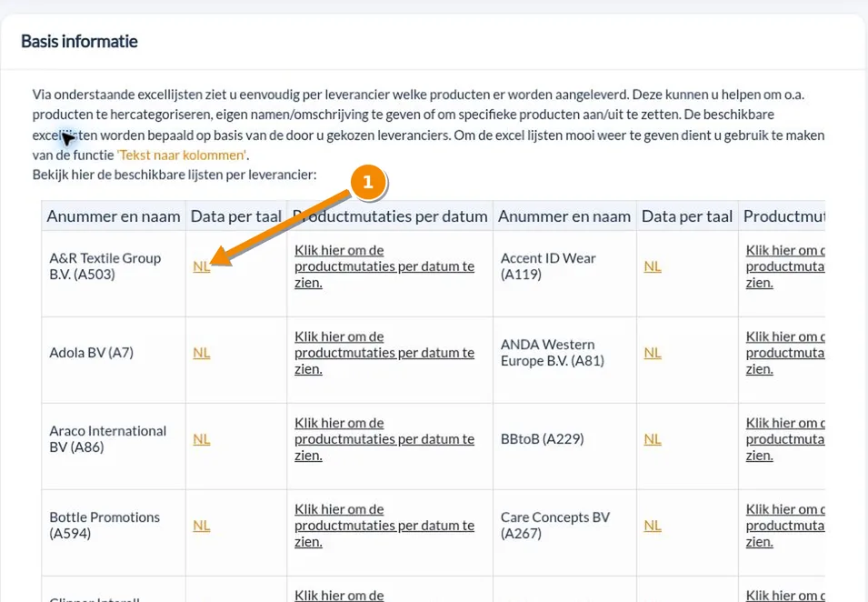
Task: Open NL data for Adola BV
Action: click(x=202, y=353)
